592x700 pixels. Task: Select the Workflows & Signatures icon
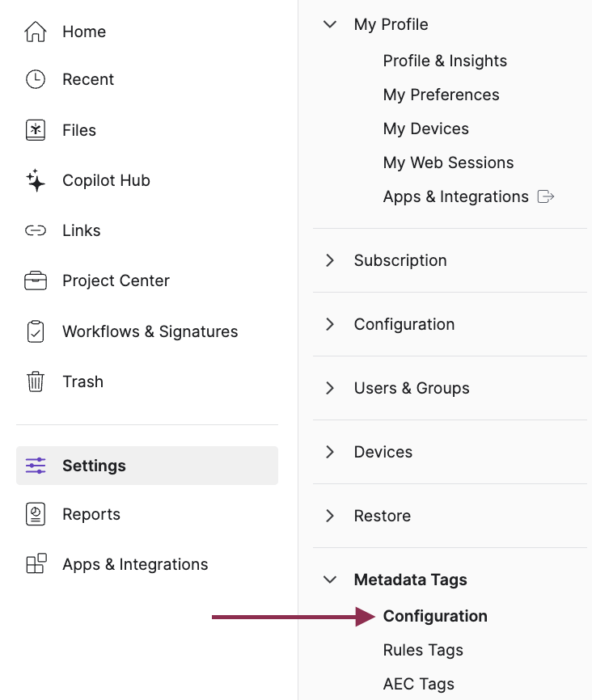tap(36, 331)
